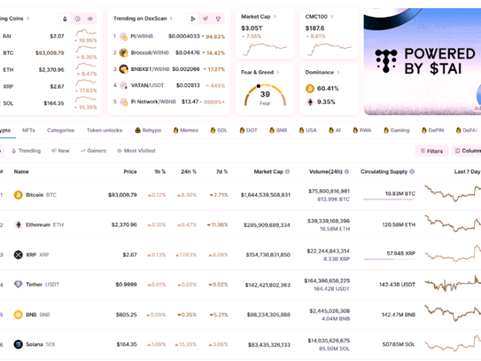Sort table by Name column
481x361 pixels.
pos(21,172)
